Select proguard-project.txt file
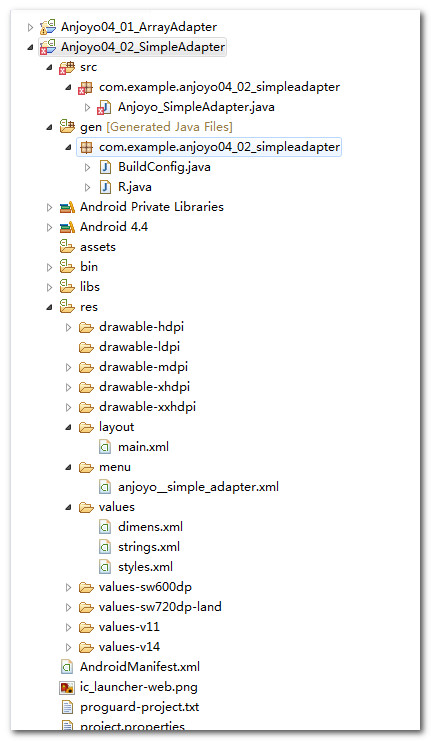The image size is (431, 741). point(140,707)
